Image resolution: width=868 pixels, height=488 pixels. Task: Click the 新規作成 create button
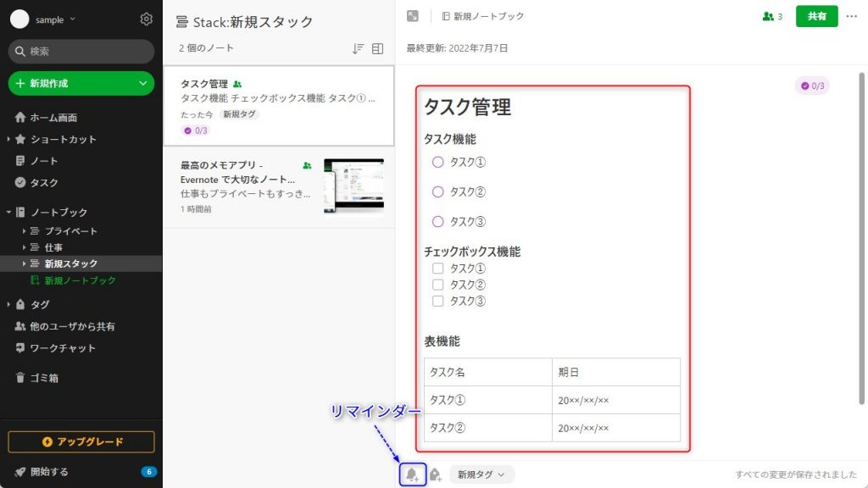(x=81, y=84)
